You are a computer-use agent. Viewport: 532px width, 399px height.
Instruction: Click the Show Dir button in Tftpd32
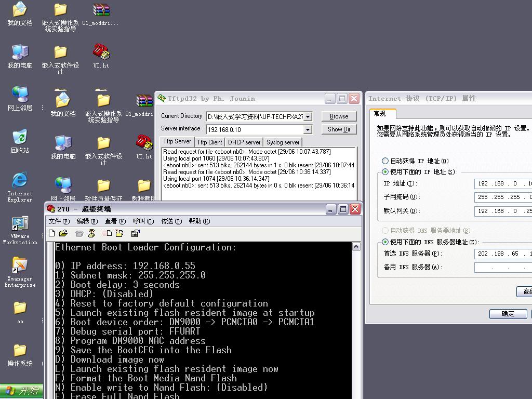(x=339, y=129)
